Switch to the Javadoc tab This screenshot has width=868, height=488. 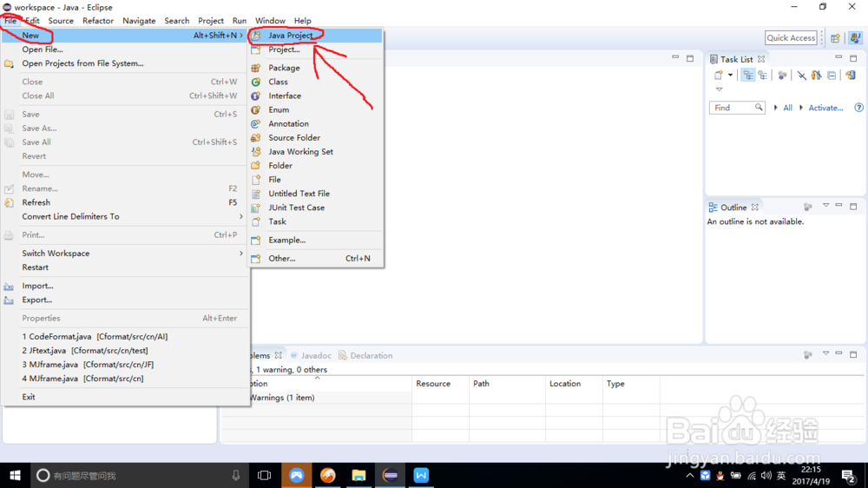(311, 356)
